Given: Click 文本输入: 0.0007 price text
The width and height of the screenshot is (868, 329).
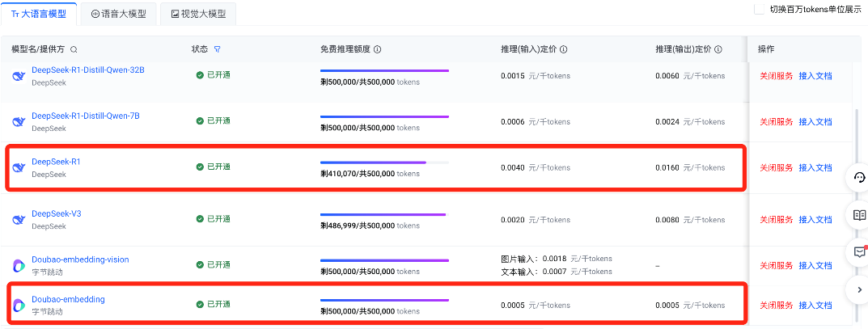Looking at the screenshot, I should [x=557, y=272].
